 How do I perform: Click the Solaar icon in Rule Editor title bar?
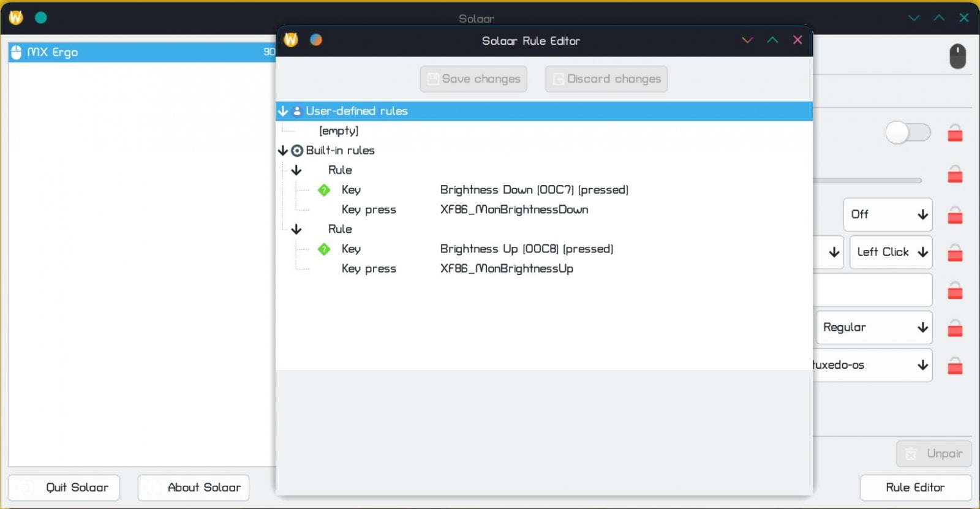click(291, 40)
